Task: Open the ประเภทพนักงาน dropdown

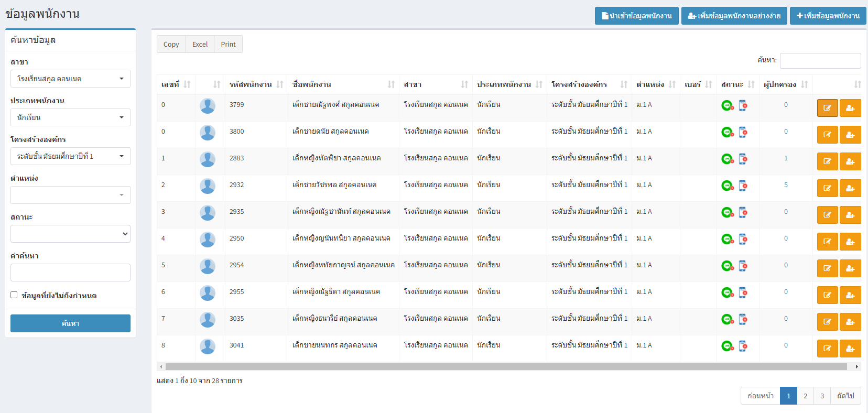Action: 70,117
